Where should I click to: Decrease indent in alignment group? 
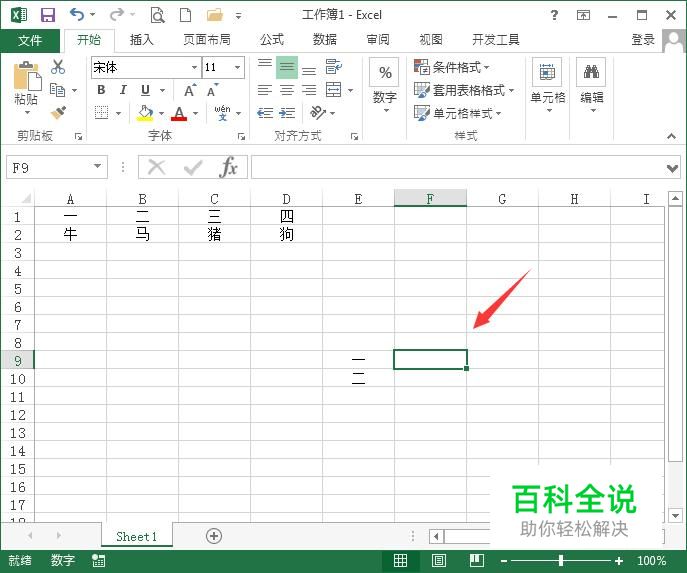tap(265, 113)
